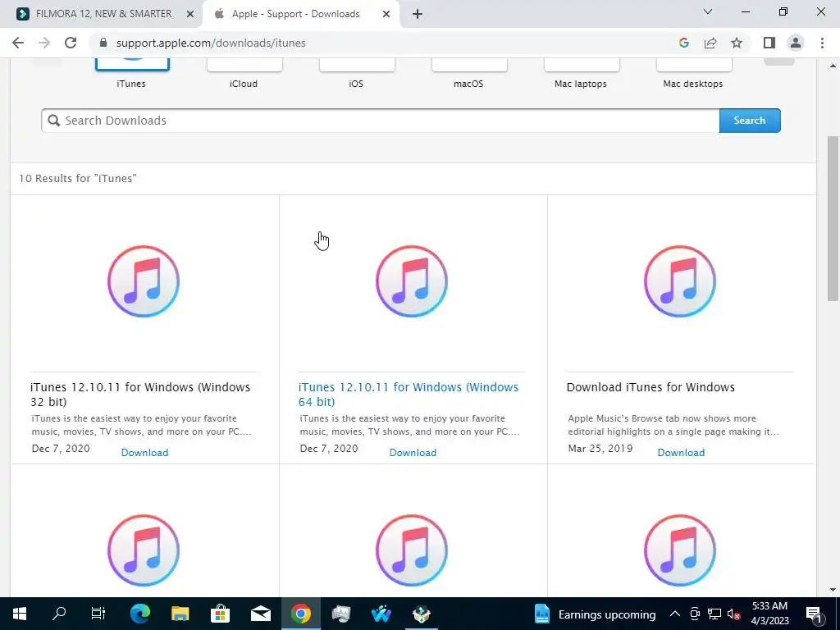
Task: Click the forward navigation arrow
Action: point(44,43)
